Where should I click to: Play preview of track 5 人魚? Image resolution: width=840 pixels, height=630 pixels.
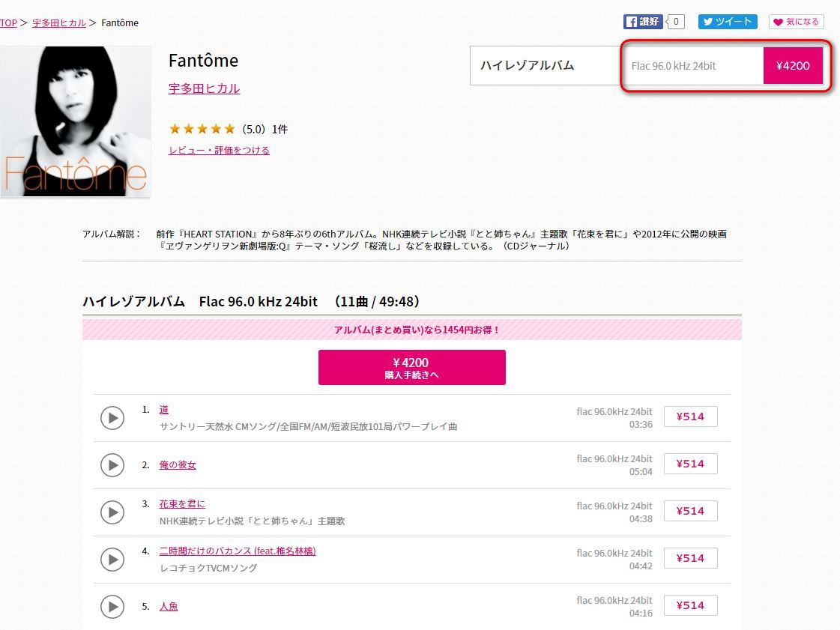click(112, 606)
